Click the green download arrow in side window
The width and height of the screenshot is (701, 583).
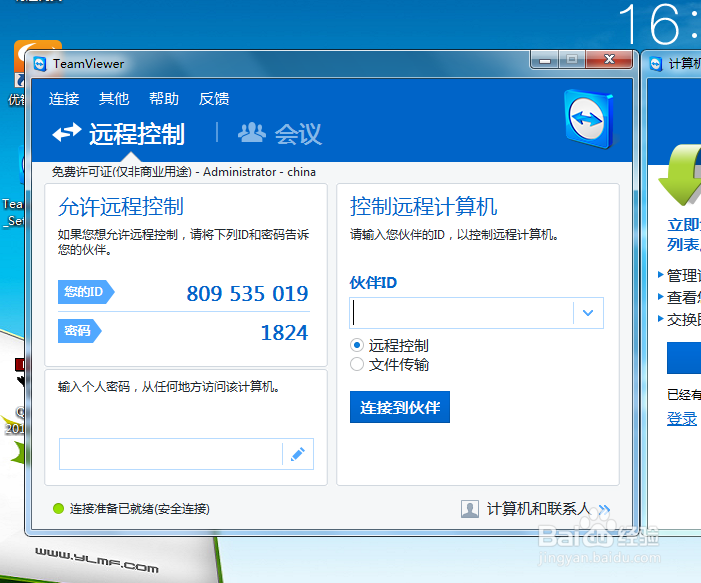(x=680, y=175)
